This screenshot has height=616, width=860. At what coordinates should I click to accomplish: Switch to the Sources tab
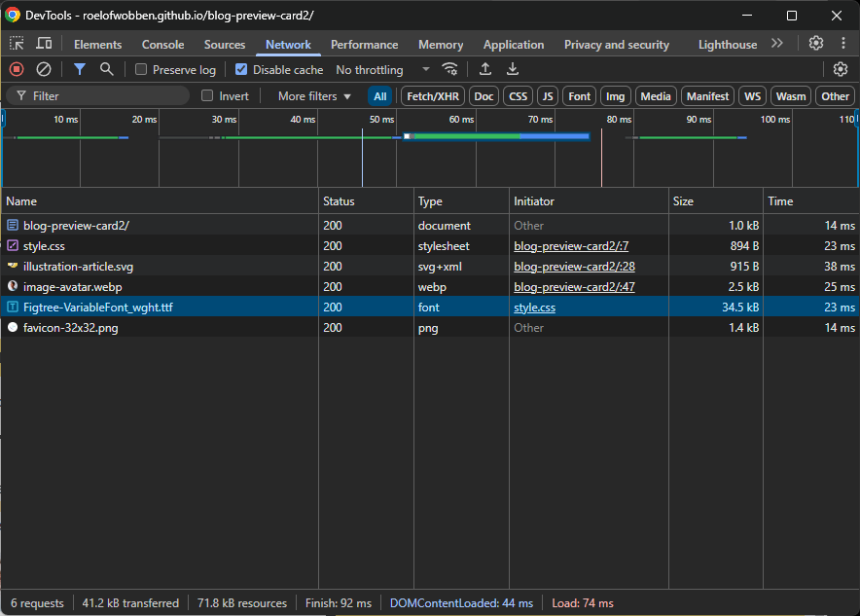tap(225, 45)
